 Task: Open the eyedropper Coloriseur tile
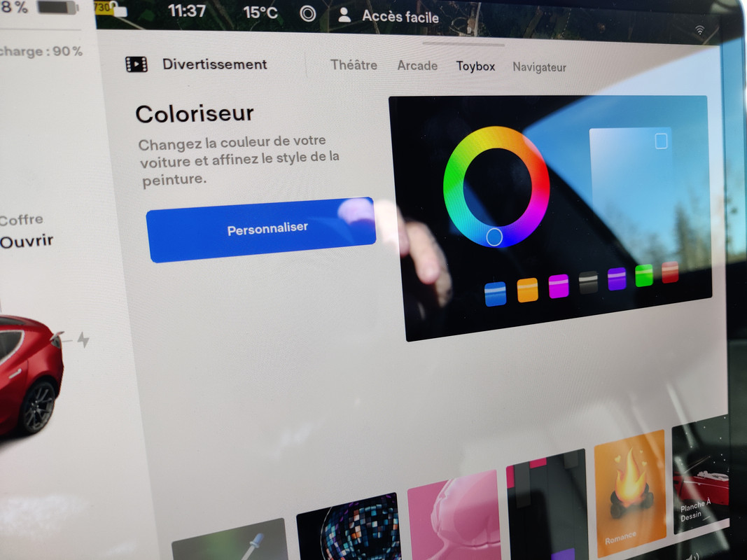(x=230, y=540)
